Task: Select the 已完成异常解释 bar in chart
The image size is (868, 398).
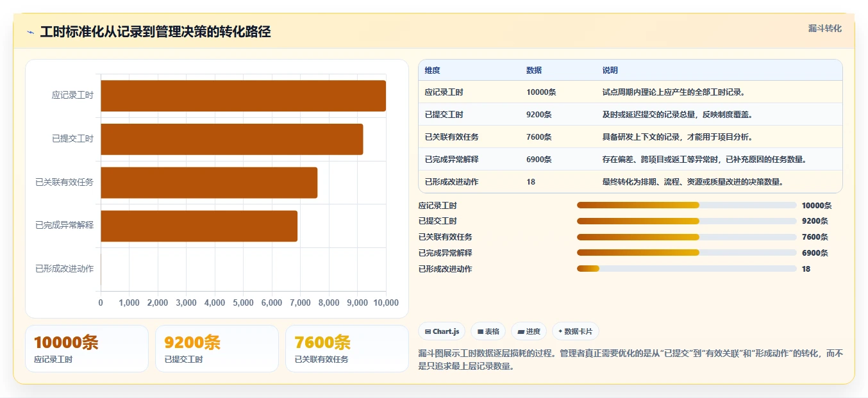Action: point(199,226)
